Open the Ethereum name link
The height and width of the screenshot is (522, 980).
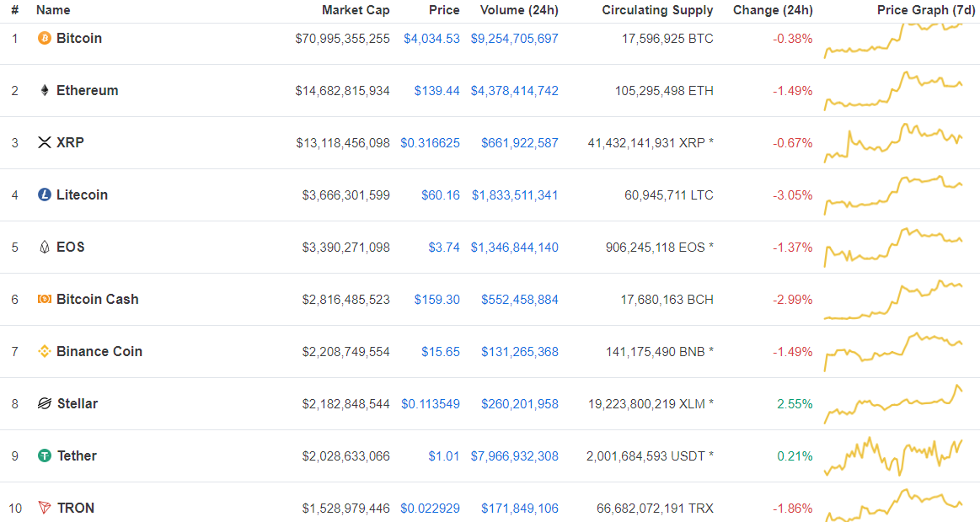pos(87,91)
